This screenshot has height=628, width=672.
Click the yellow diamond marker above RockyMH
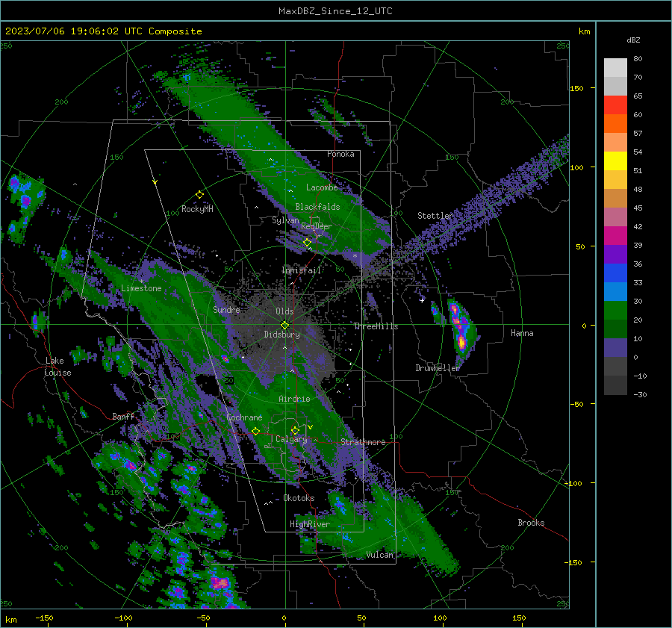pyautogui.click(x=199, y=195)
